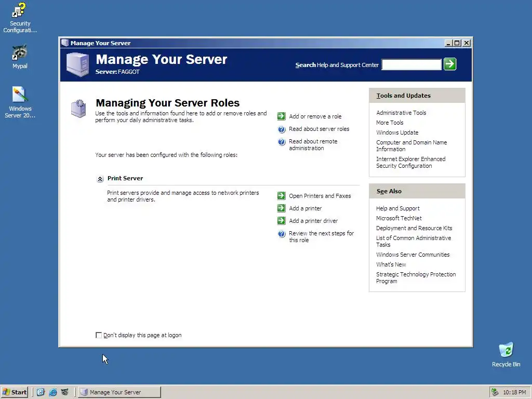Launch Internet Explorer from Quick Launch

pyautogui.click(x=53, y=392)
